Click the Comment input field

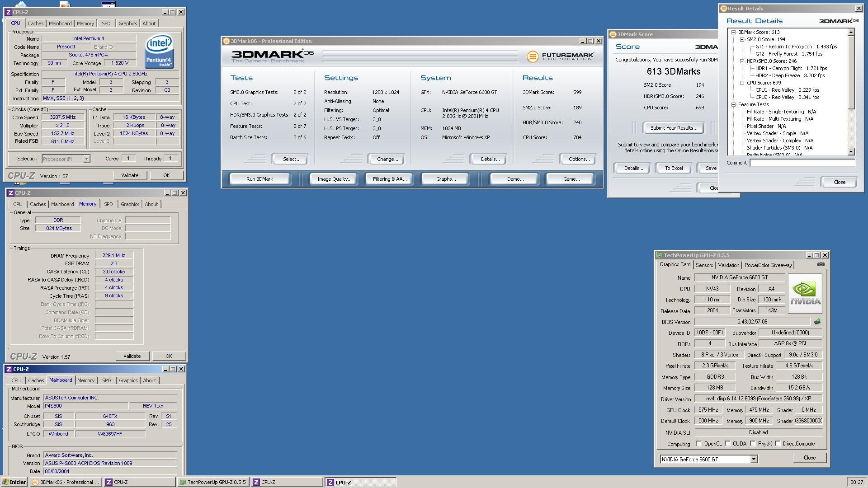(802, 163)
